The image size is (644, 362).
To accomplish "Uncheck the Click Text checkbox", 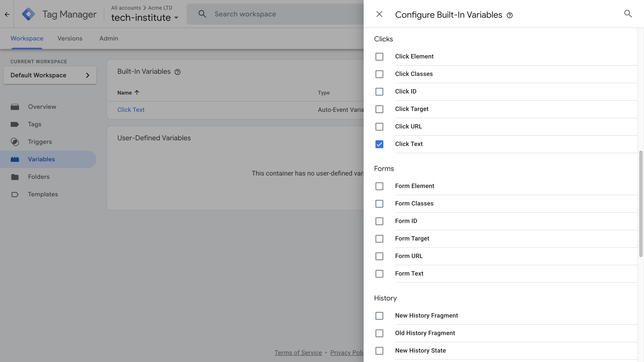I will tap(379, 144).
